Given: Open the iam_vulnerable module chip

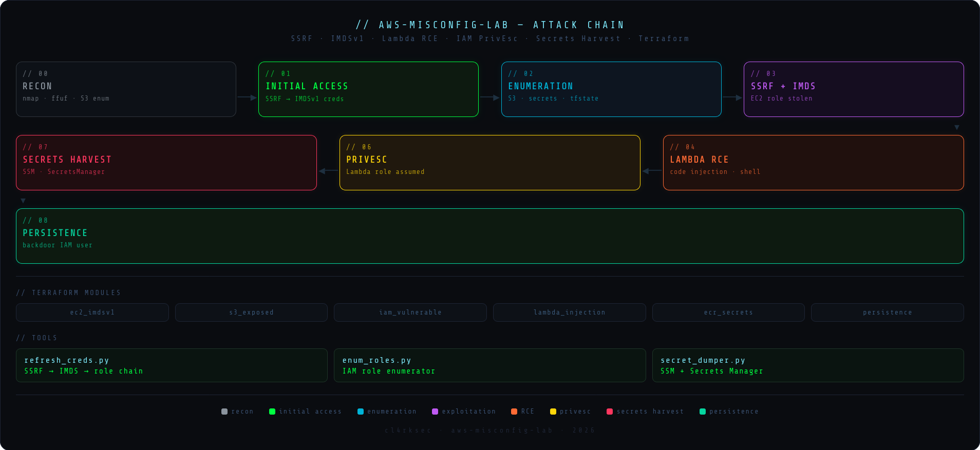Looking at the screenshot, I should coord(410,312).
